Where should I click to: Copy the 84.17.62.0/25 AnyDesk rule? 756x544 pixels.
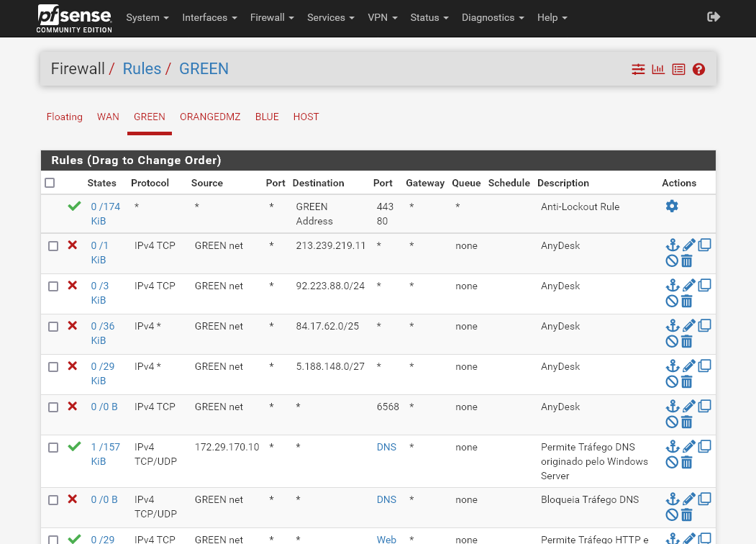point(705,325)
